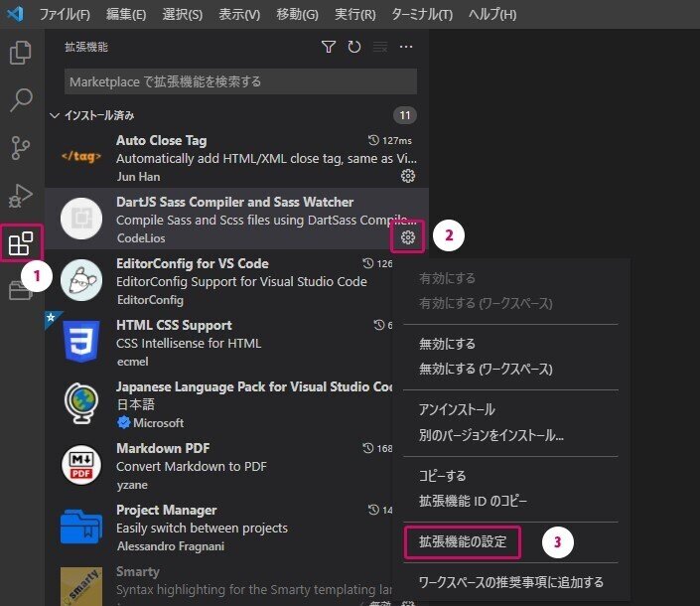Click Markdown PDF extension logo
The height and width of the screenshot is (606, 700).
coord(81,465)
